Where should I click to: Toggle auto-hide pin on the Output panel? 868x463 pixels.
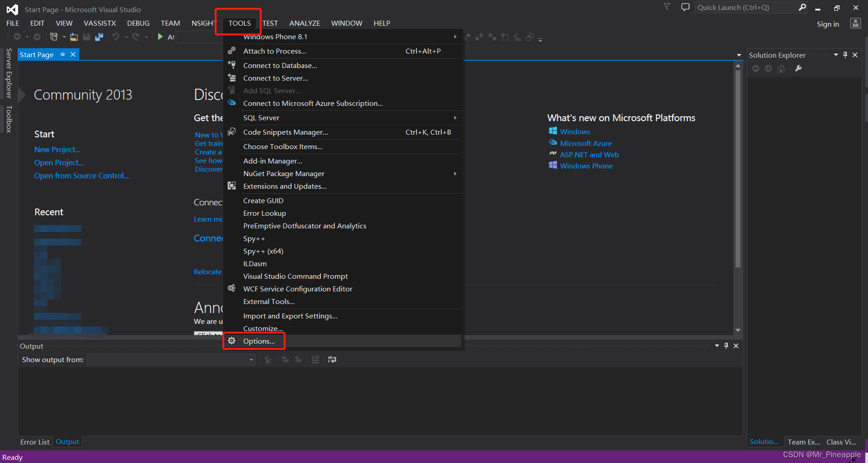click(x=726, y=345)
